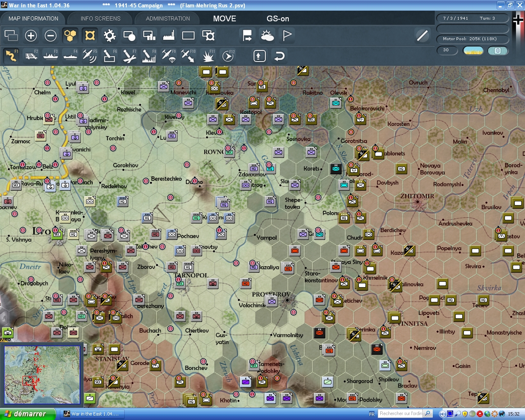The width and height of the screenshot is (525, 420).
Task: Open the ADMINISTRATION tab
Action: pos(168,18)
